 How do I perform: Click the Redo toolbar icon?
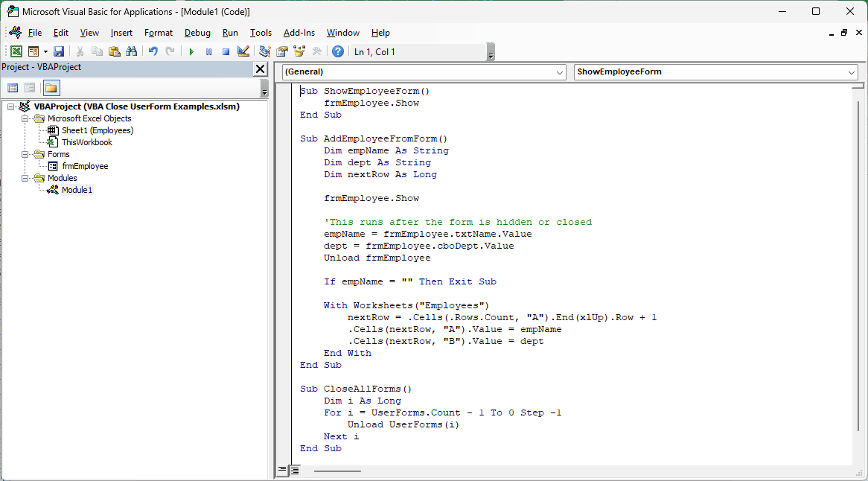pyautogui.click(x=170, y=51)
